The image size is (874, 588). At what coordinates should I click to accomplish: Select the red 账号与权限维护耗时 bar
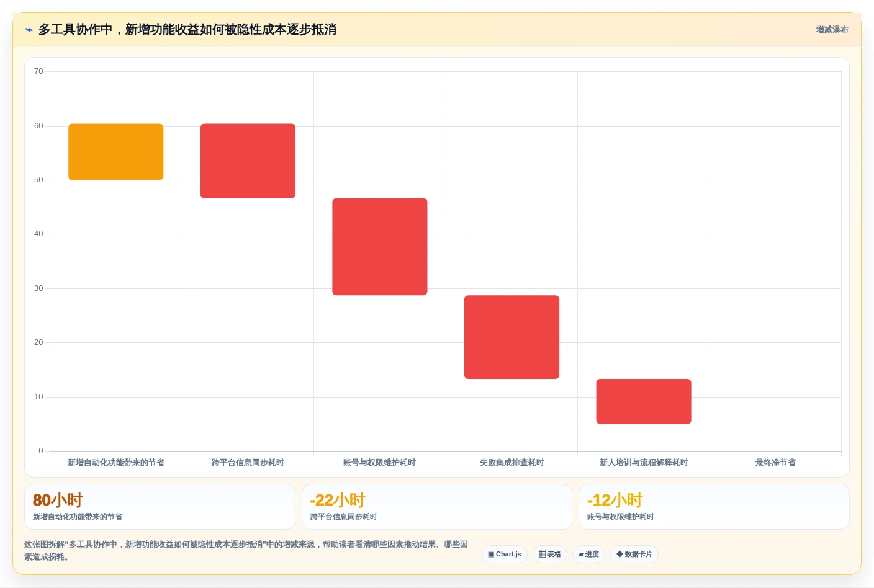(x=380, y=247)
